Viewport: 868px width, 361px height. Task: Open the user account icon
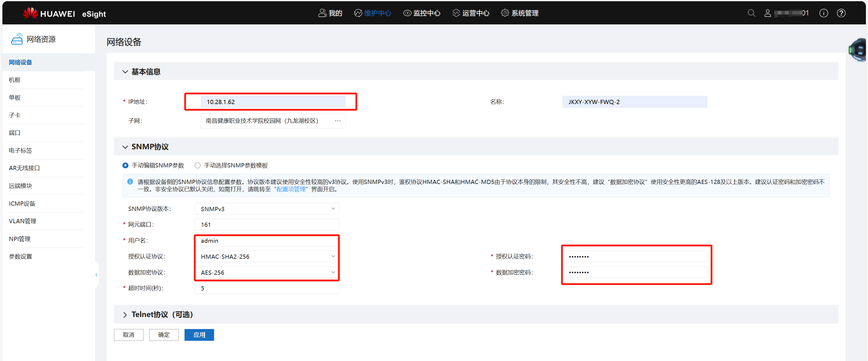click(767, 13)
